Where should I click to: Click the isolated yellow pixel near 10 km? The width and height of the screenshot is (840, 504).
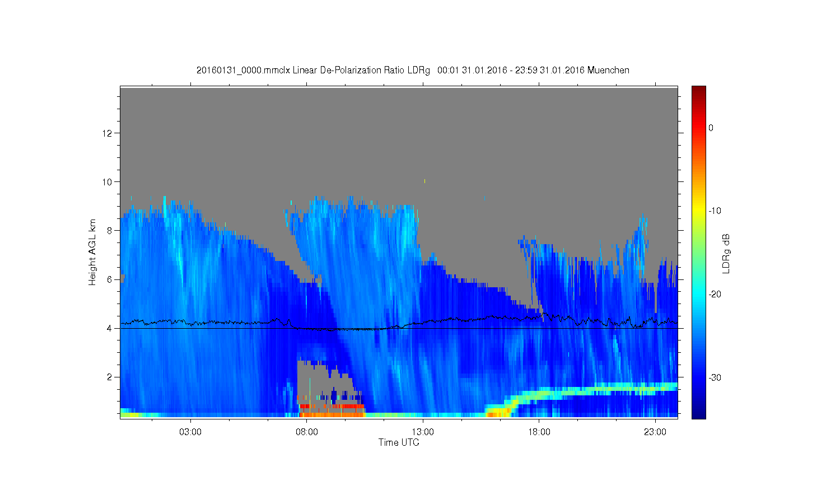coord(424,181)
